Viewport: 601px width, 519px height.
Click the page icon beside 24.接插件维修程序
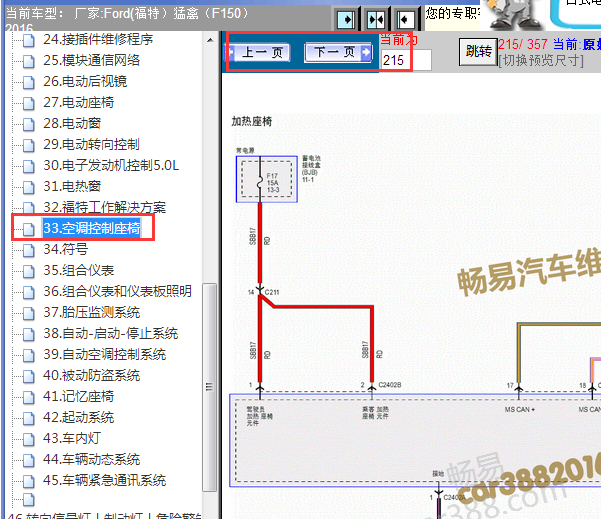[x=28, y=40]
